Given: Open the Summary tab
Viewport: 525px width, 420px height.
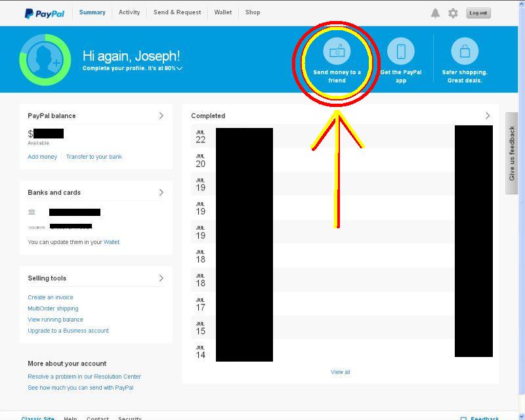Looking at the screenshot, I should 92,12.
